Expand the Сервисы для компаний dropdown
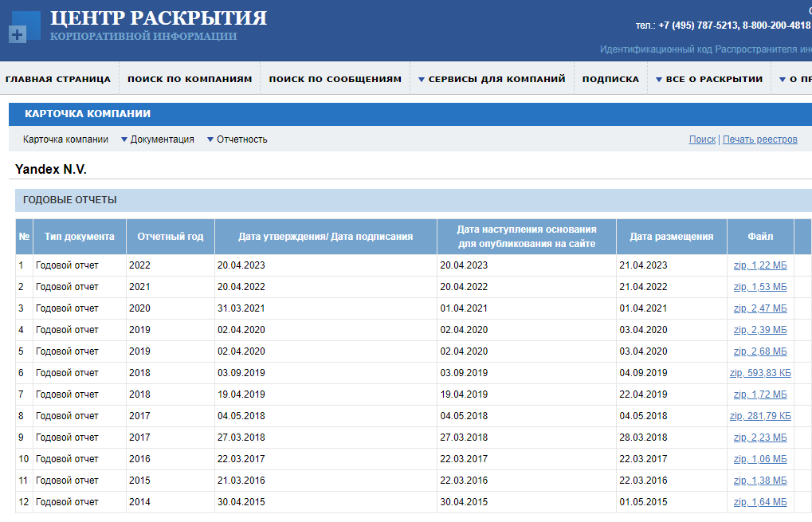This screenshot has width=812, height=522. coord(492,79)
